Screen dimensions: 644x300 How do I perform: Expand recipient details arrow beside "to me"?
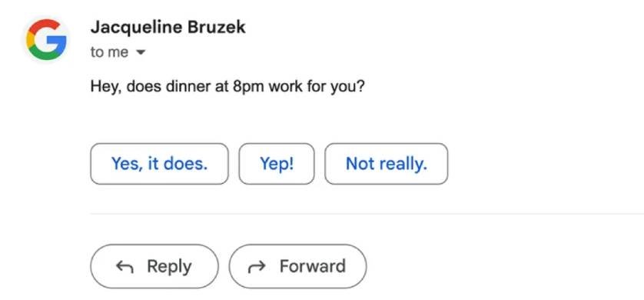pos(141,52)
